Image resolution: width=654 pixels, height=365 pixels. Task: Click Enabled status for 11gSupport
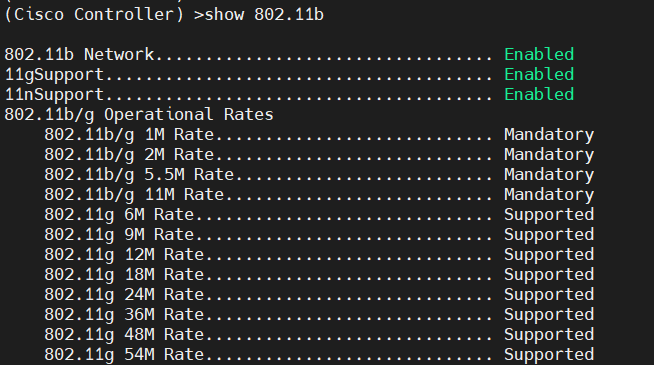pos(539,74)
